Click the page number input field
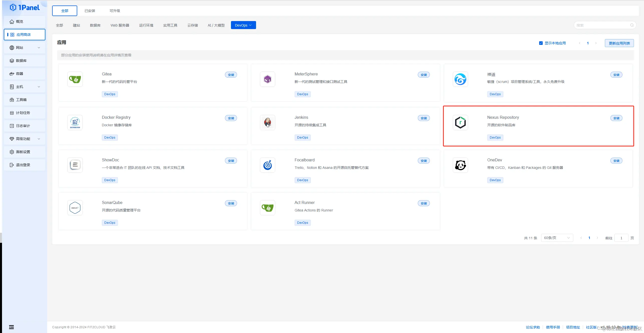This screenshot has width=644, height=333. point(621,238)
